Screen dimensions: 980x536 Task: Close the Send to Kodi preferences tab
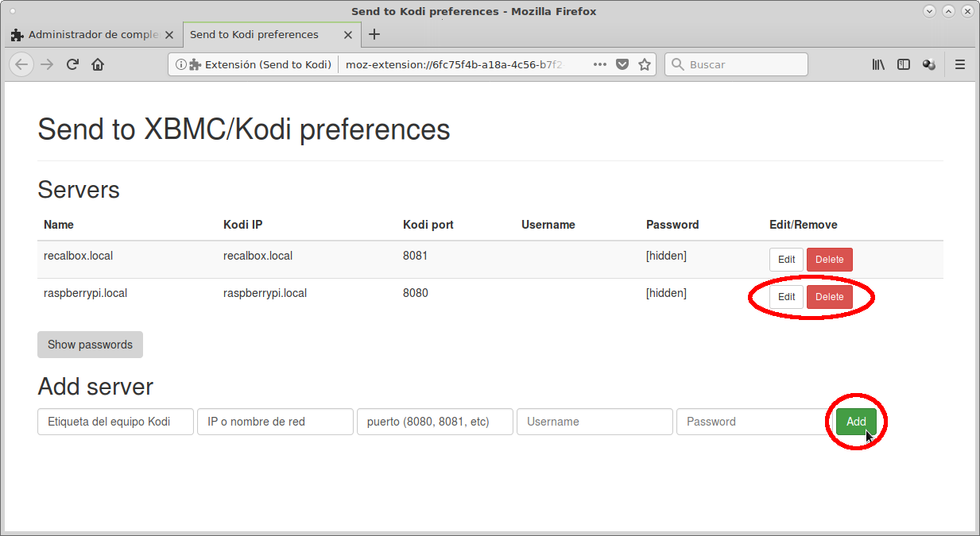[x=348, y=35]
